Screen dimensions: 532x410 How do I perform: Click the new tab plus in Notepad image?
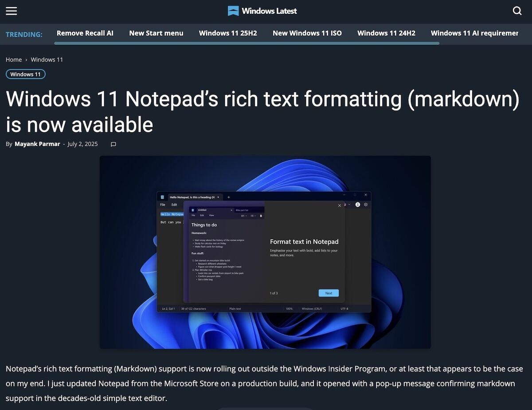coord(229,197)
